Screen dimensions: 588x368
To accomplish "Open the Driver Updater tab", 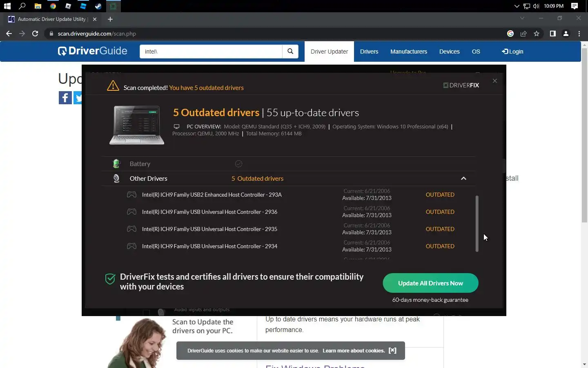I will [x=329, y=52].
